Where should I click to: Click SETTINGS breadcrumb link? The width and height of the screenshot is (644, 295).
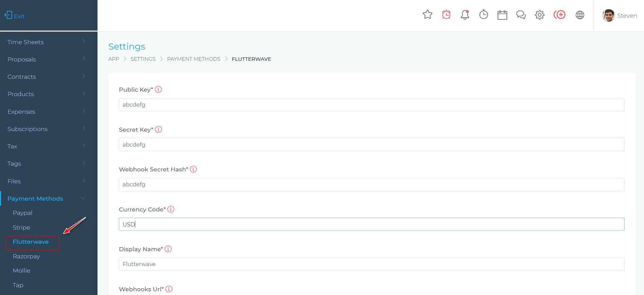pos(143,59)
